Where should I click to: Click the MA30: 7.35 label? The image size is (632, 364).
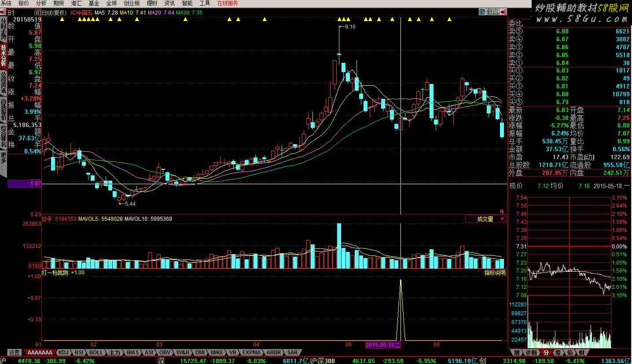coord(189,12)
